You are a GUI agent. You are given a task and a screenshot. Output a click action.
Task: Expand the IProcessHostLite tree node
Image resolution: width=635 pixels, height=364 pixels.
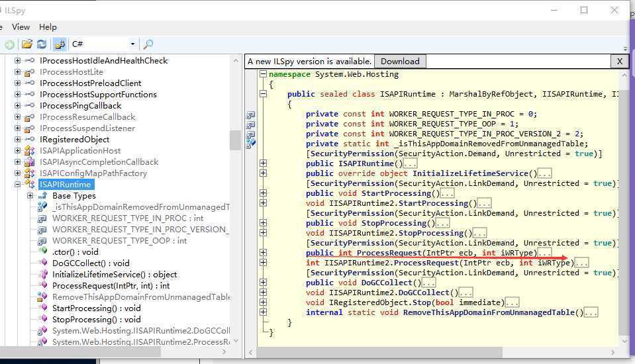click(x=17, y=72)
